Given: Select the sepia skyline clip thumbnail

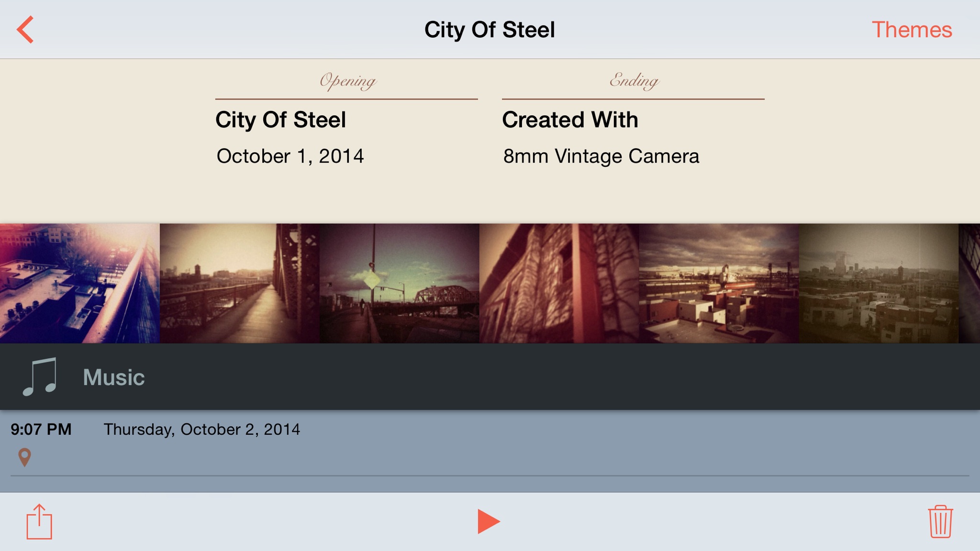Looking at the screenshot, I should (x=879, y=283).
